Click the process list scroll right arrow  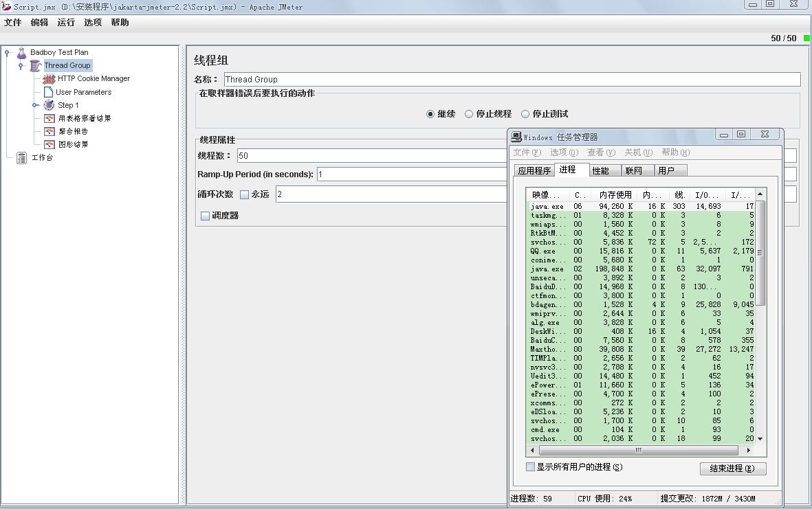[x=748, y=450]
